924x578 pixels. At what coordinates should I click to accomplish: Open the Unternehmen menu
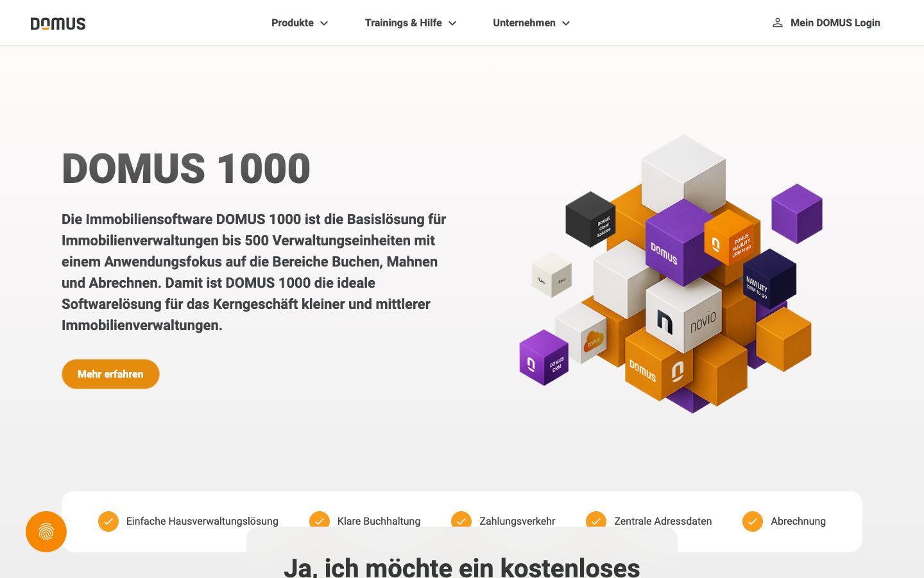tap(531, 23)
